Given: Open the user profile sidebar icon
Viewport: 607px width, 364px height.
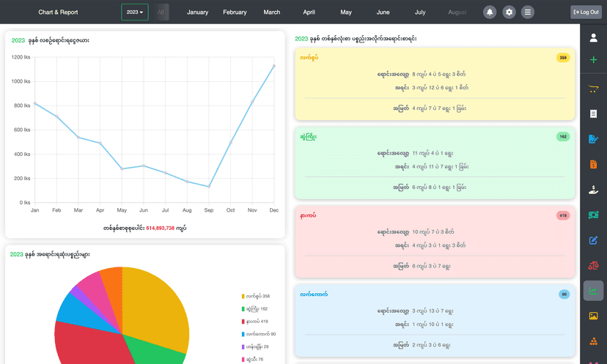Looking at the screenshot, I should point(593,37).
